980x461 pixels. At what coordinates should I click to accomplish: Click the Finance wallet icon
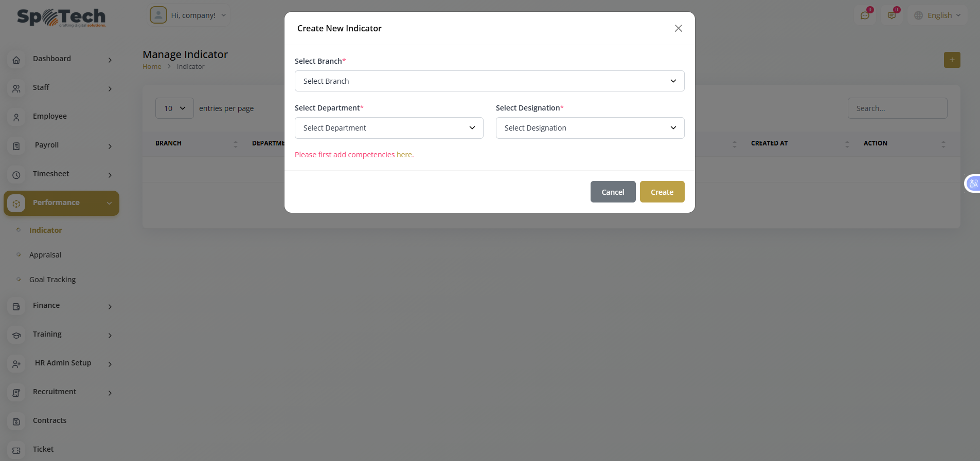pos(16,307)
